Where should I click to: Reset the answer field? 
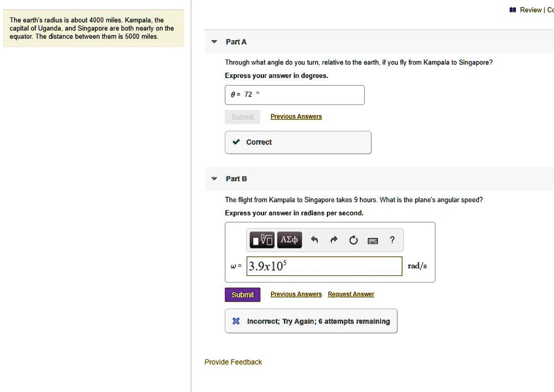pyautogui.click(x=353, y=240)
